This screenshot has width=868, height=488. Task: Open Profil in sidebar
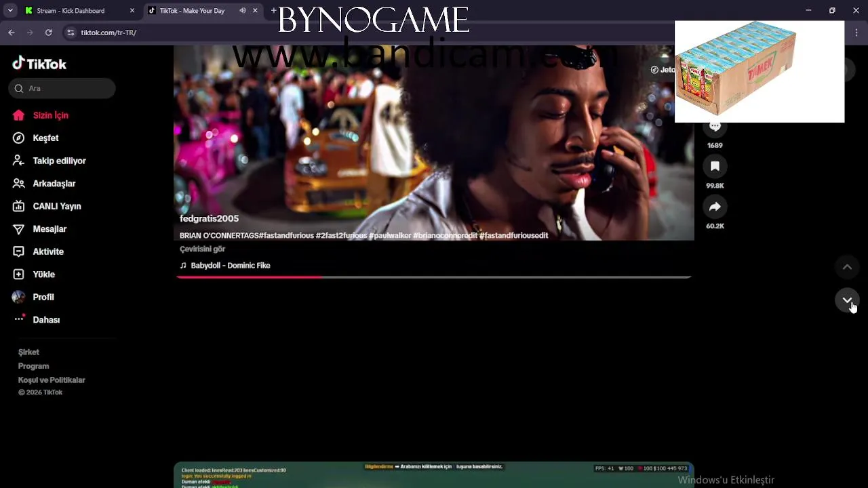tap(43, 297)
